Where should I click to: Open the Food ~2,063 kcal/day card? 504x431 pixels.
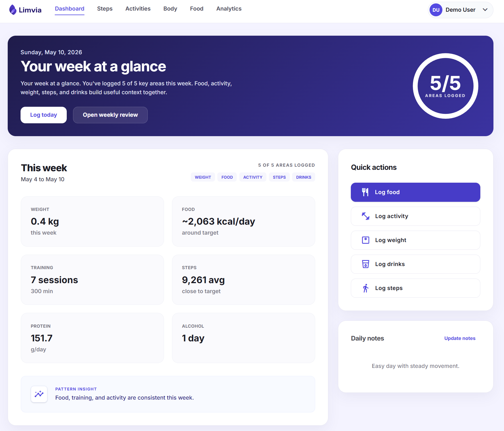(x=244, y=221)
